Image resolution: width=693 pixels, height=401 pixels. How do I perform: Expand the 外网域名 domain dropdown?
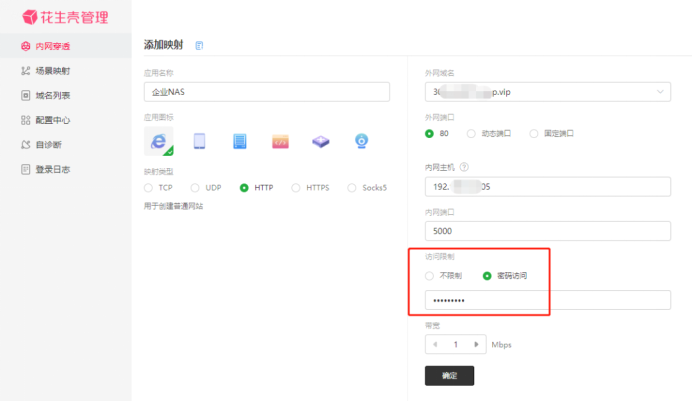point(660,92)
